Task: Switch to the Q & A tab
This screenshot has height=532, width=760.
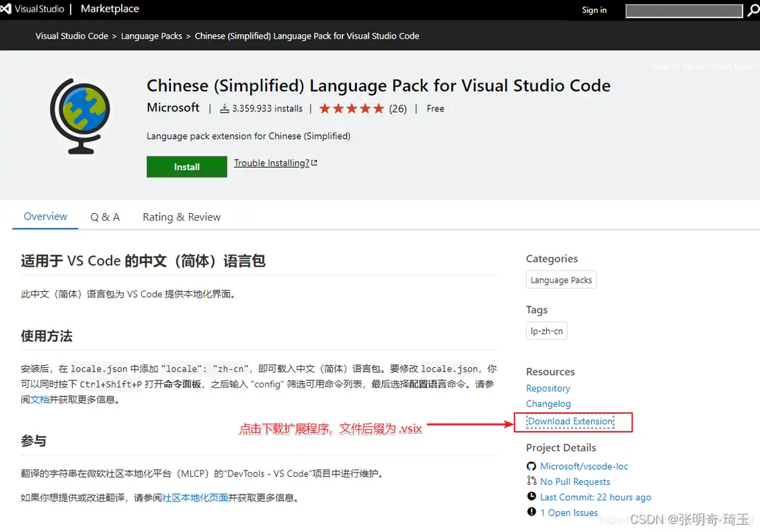Action: coord(105,217)
